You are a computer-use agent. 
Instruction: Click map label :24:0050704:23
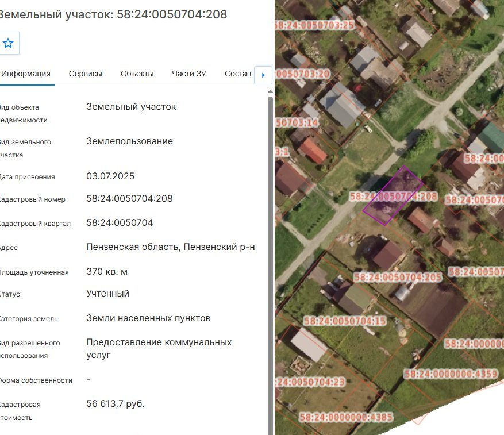310,382
